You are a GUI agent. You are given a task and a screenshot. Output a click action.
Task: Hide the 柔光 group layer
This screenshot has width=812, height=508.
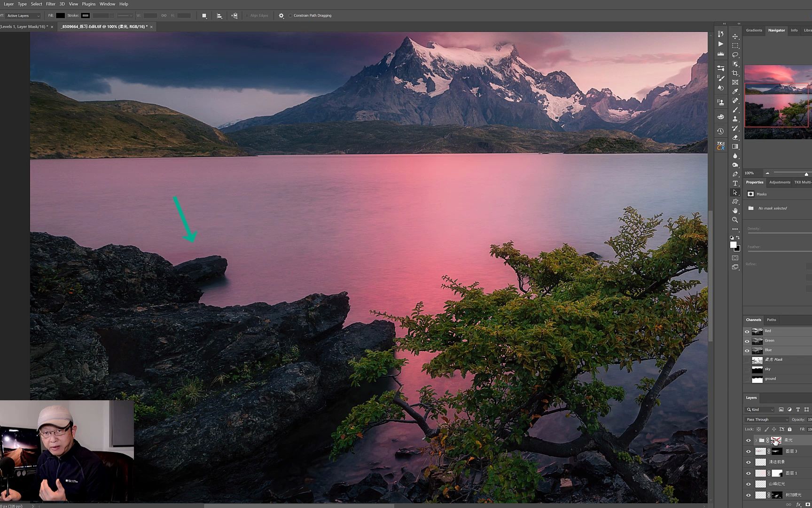click(x=749, y=441)
